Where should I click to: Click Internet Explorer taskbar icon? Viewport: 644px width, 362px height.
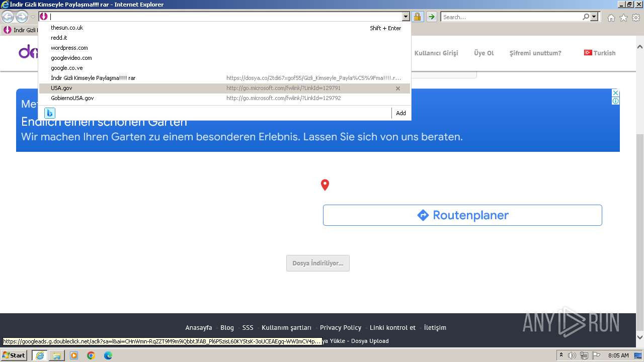pos(40,355)
